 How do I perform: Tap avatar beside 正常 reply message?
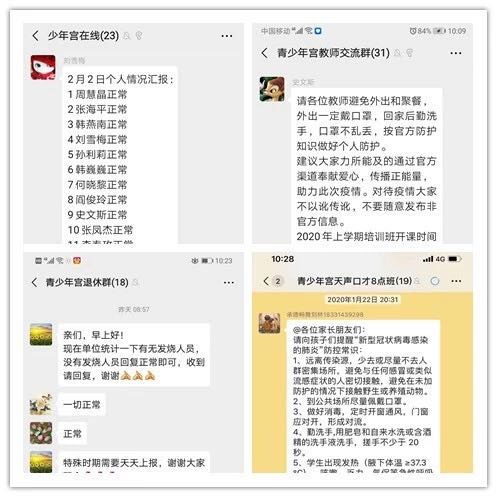41,433
